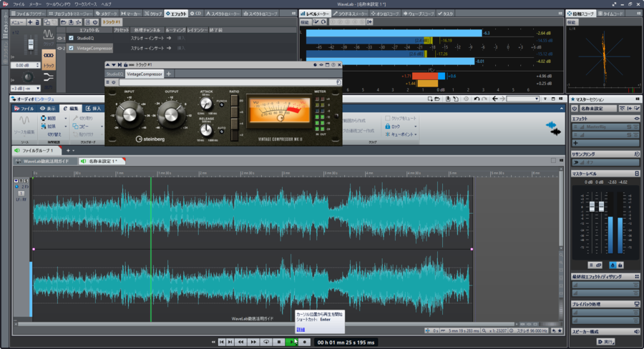
Task: Click the 機能 button in level meter
Action: point(304,22)
